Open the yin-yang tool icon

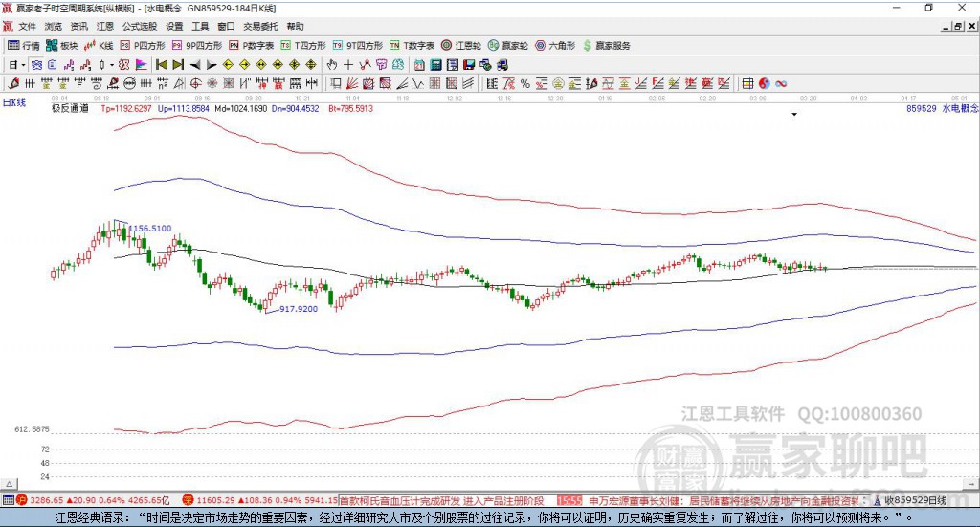[765, 83]
